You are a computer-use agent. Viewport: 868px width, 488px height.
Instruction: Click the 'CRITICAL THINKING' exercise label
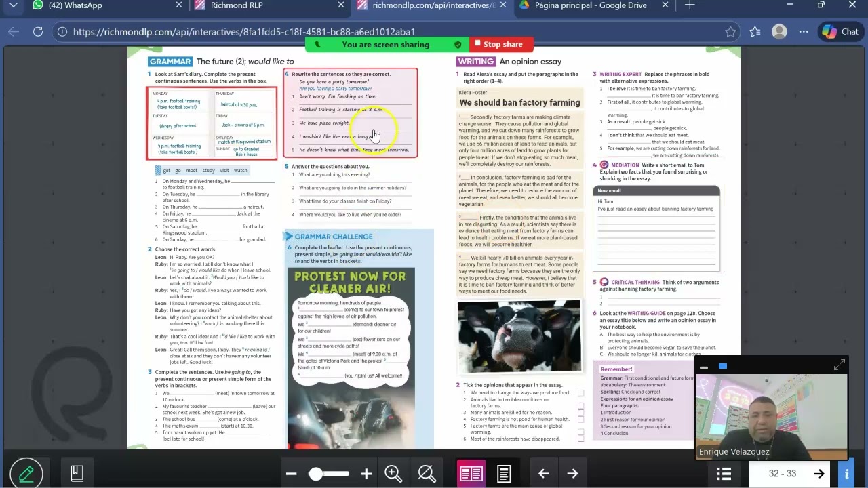coord(635,283)
